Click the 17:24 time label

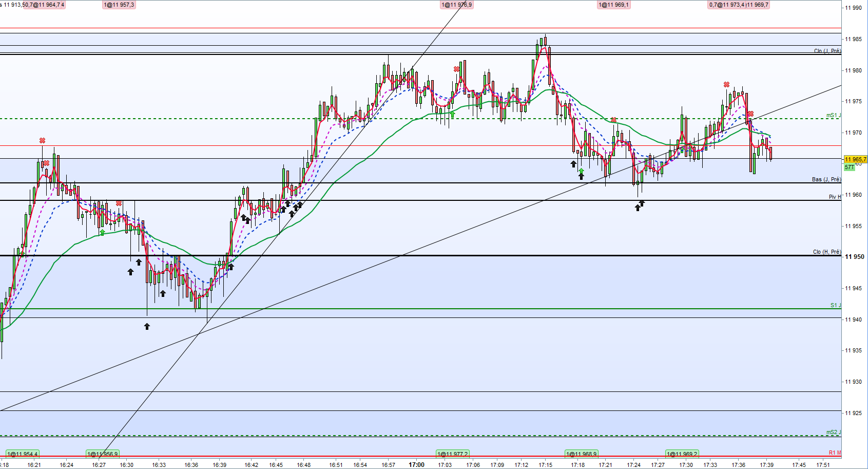tap(633, 465)
